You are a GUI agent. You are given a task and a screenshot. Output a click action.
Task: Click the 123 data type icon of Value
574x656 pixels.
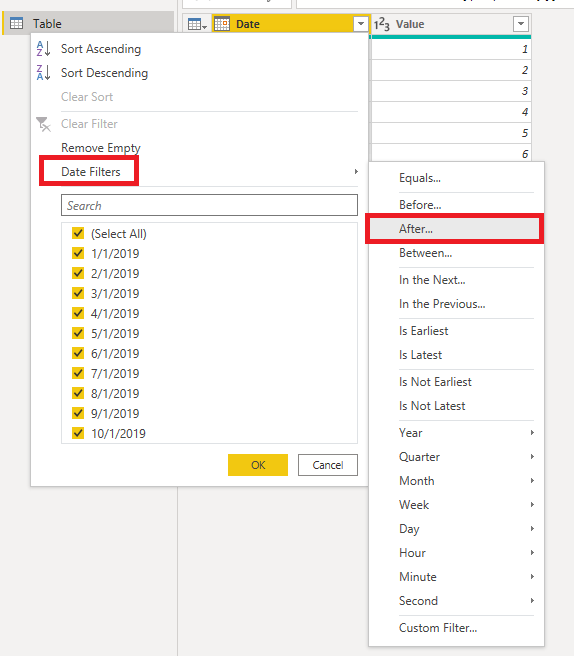tap(382, 24)
